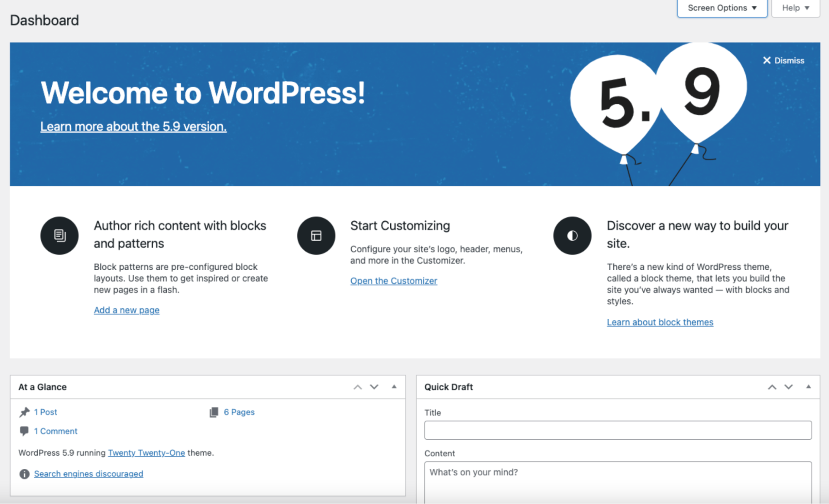Viewport: 829px width, 504px height.
Task: Click the pushpin icon beside 1 Post
Action: [x=24, y=412]
